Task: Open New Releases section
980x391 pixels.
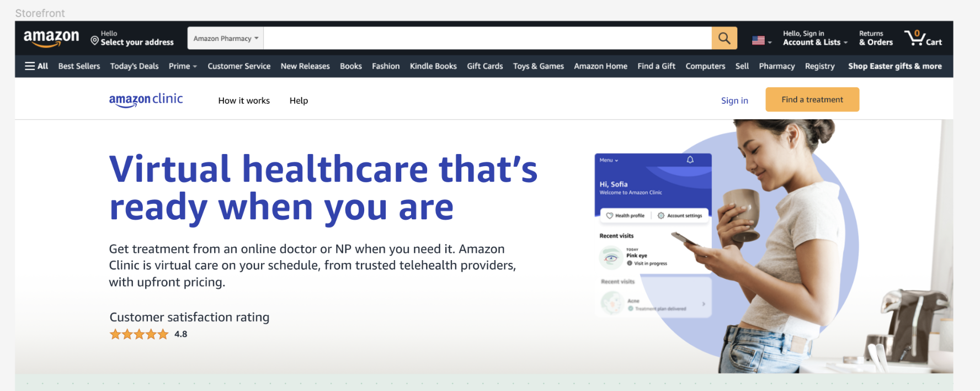Action: click(x=305, y=66)
